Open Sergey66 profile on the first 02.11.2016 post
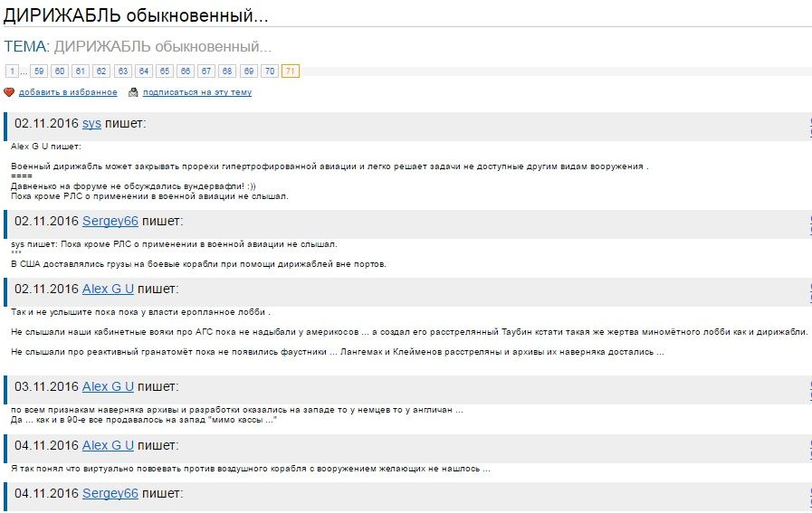This screenshot has height=513, width=812. (110, 221)
